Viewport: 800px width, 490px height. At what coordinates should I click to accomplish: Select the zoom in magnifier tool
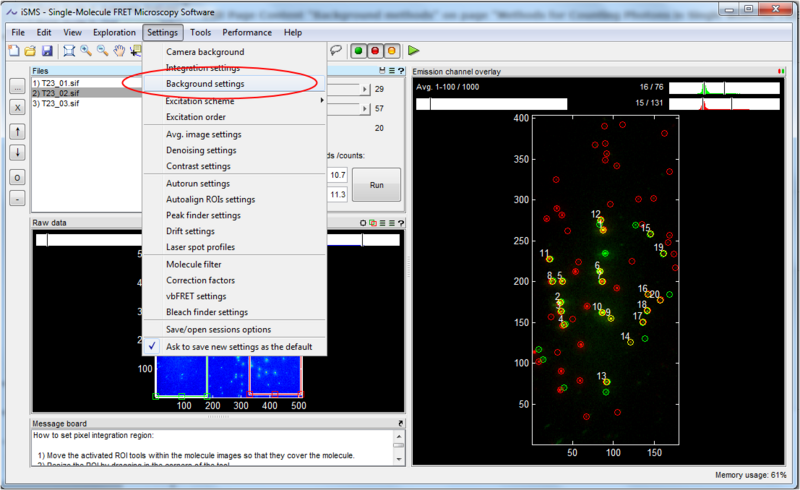point(87,50)
